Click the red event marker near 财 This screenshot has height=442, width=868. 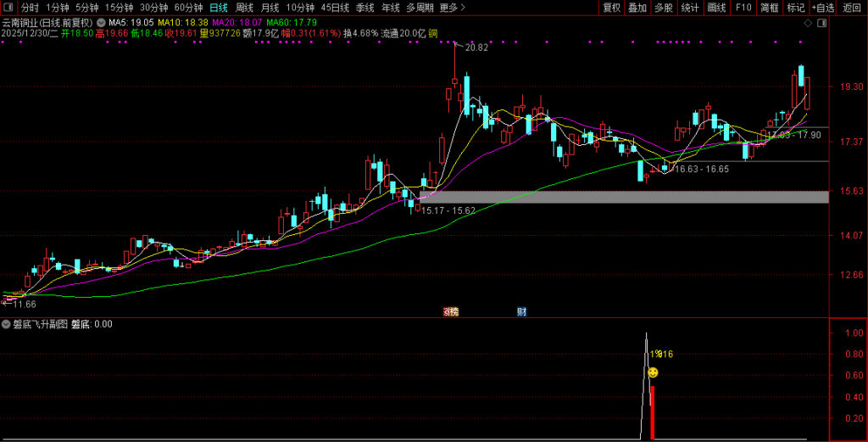(x=450, y=311)
